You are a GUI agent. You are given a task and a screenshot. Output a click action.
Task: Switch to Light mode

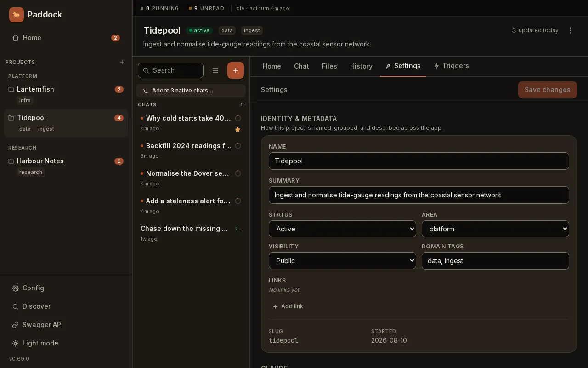(x=66, y=343)
